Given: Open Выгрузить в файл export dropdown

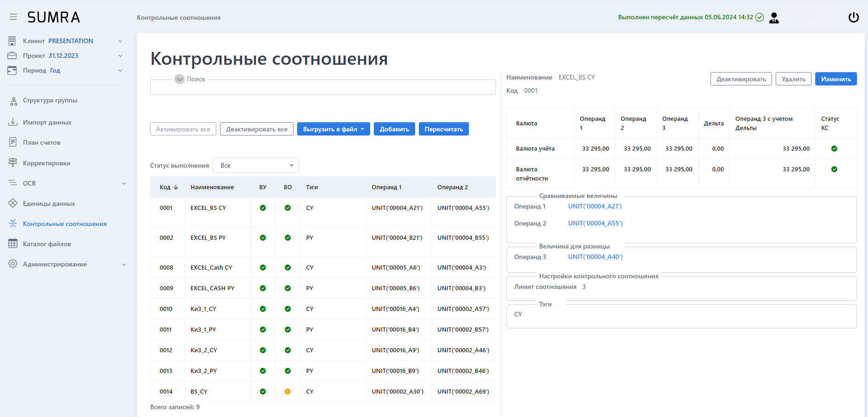Looking at the screenshot, I should pyautogui.click(x=333, y=129).
